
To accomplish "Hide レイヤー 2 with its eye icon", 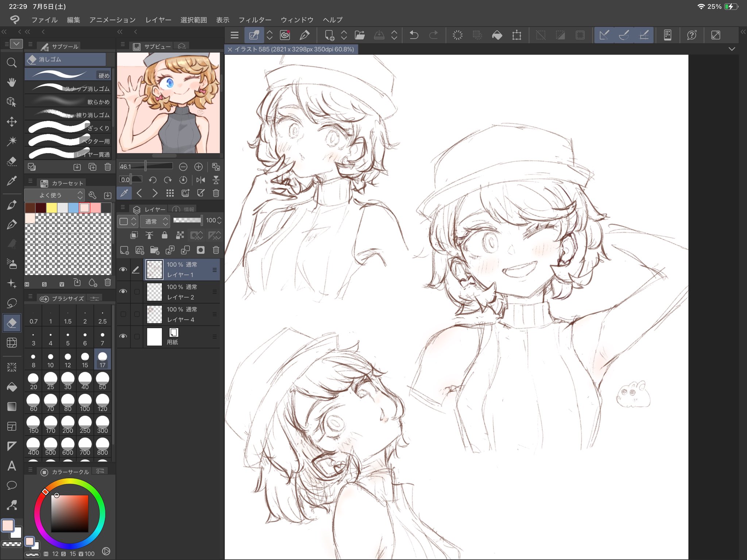I will pos(123,291).
